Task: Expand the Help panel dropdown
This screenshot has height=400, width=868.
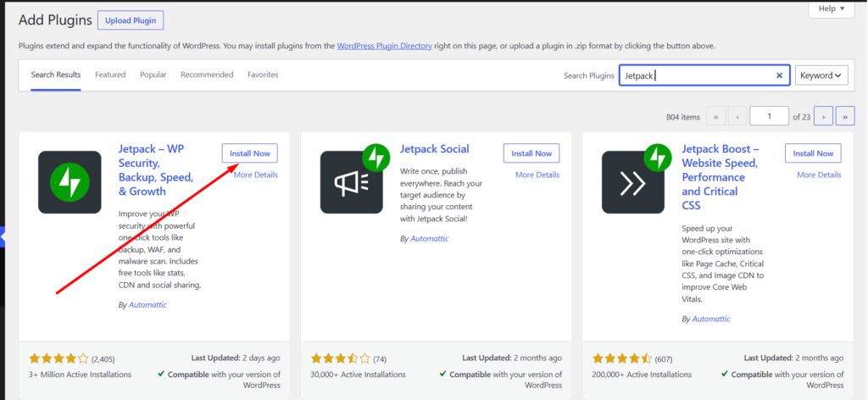Action: pos(832,8)
